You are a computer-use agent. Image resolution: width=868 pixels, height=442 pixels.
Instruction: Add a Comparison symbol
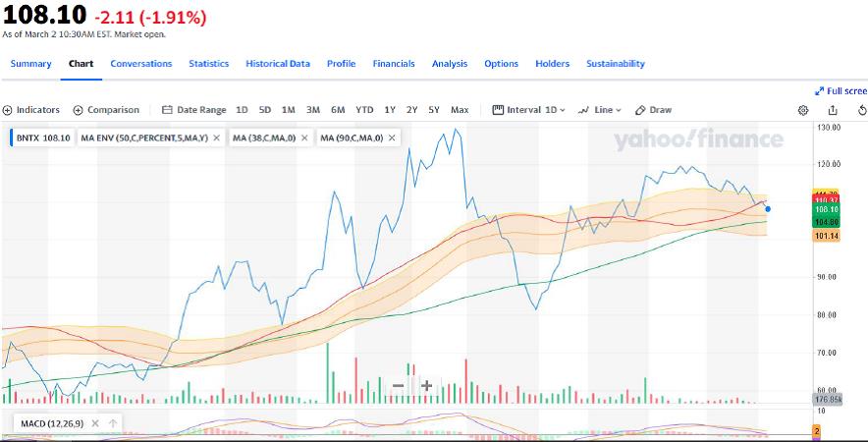106,110
